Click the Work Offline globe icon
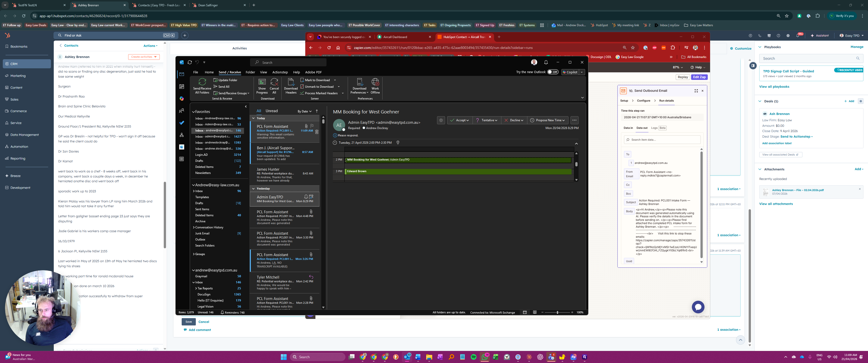This screenshot has height=363, width=868. pyautogui.click(x=375, y=82)
